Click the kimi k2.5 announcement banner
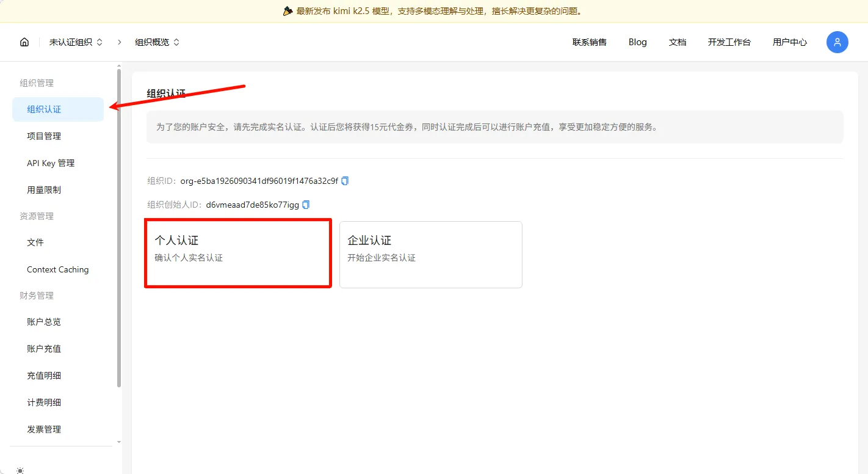Image resolution: width=868 pixels, height=474 pixels. click(433, 11)
